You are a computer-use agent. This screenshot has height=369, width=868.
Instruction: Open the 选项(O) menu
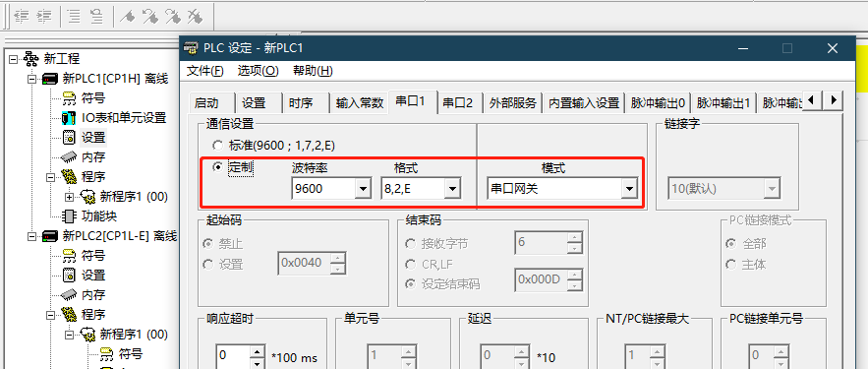258,71
